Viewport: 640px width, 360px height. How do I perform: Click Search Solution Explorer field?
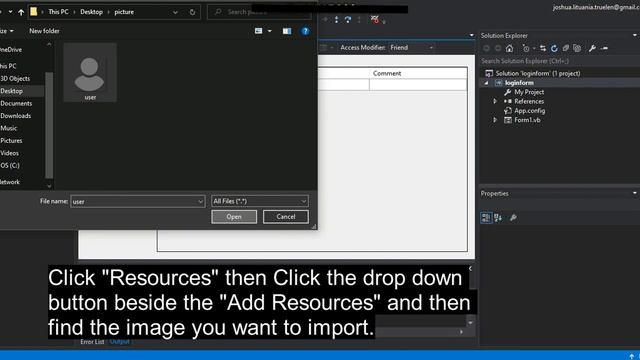559,61
